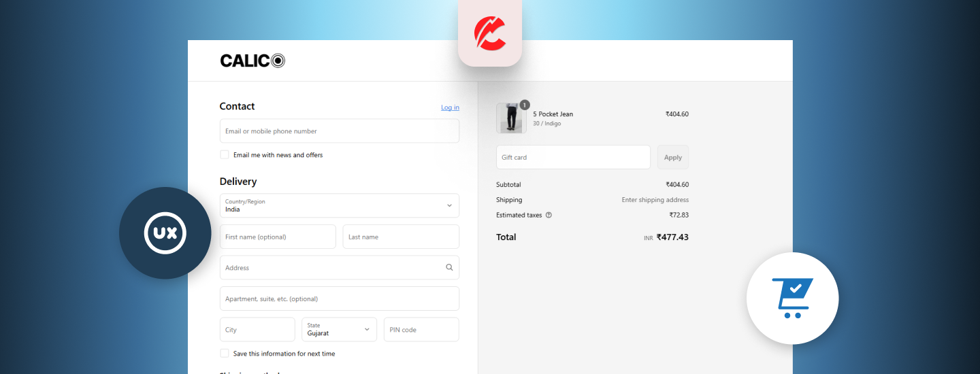Click the search magnifier in Address field
The height and width of the screenshot is (374, 980).
[449, 267]
